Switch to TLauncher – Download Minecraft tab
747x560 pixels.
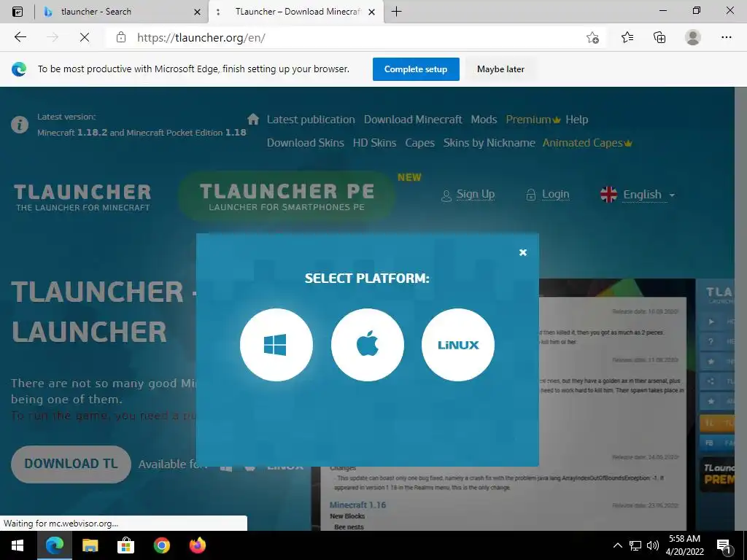(x=295, y=12)
